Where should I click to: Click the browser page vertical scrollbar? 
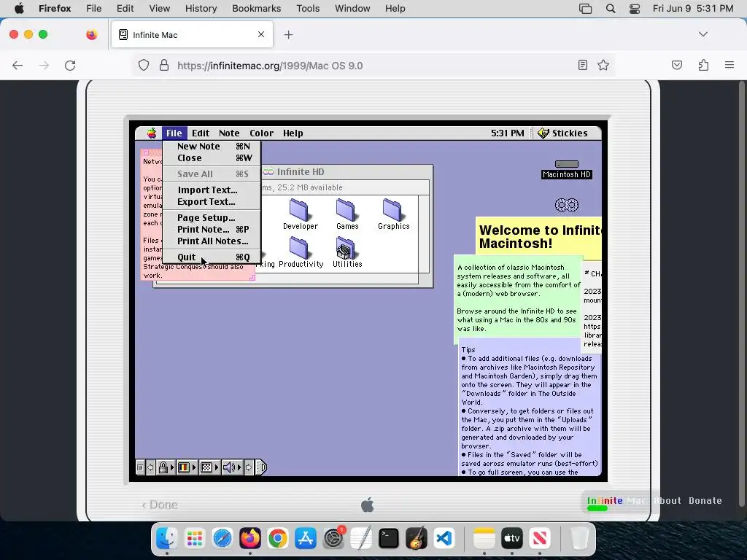(x=741, y=293)
